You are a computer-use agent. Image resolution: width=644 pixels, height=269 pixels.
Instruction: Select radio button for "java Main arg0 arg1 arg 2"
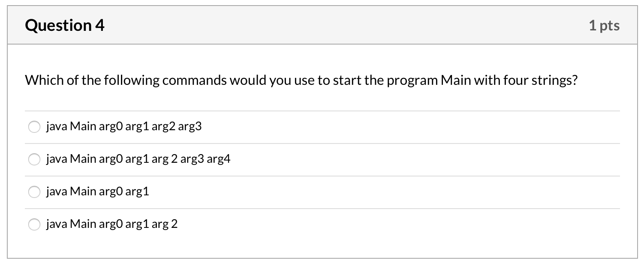click(34, 224)
